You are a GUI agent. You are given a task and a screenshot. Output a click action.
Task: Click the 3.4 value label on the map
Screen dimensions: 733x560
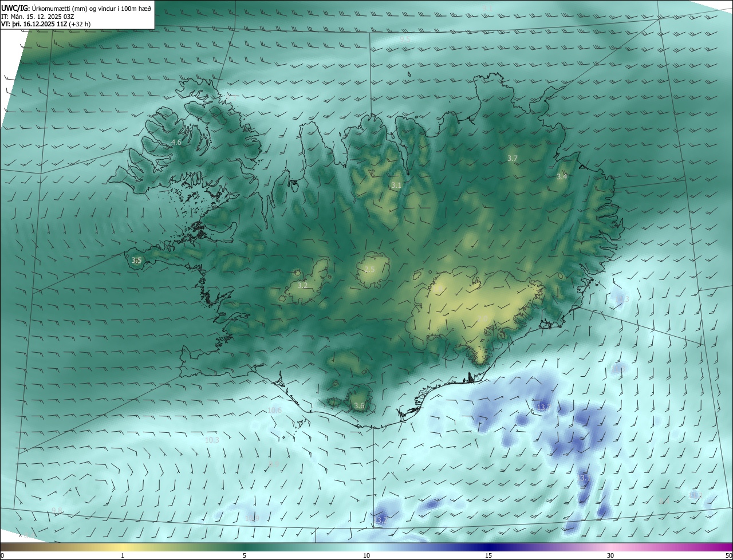(x=562, y=177)
